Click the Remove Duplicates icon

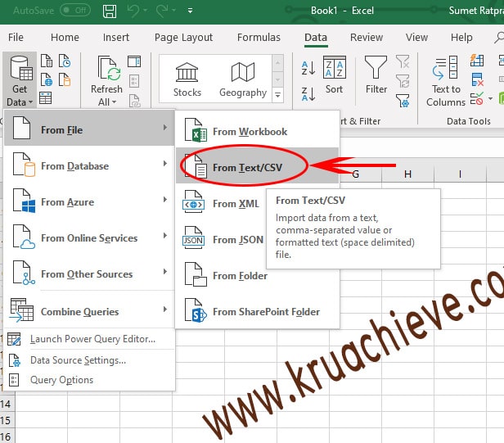(x=477, y=79)
